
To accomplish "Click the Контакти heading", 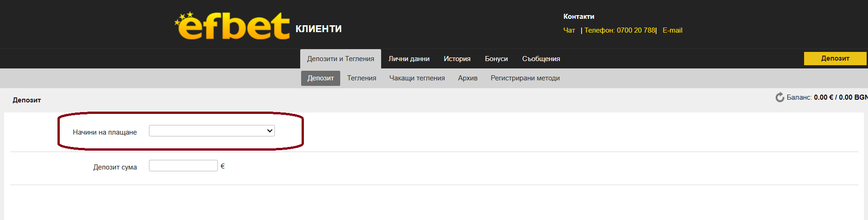I will click(x=579, y=17).
